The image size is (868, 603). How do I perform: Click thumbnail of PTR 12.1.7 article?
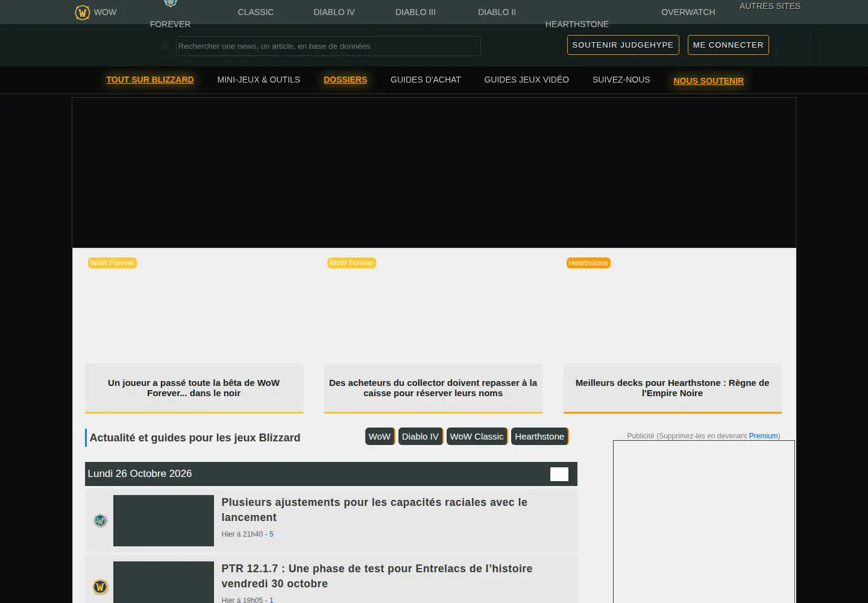pyautogui.click(x=163, y=582)
